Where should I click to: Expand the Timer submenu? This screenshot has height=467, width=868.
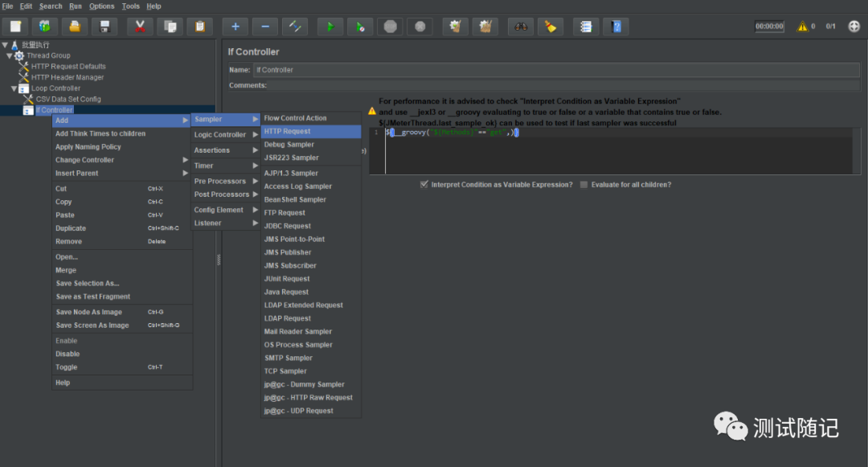point(226,166)
